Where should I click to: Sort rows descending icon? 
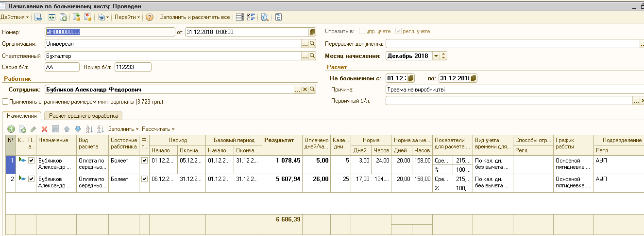pyautogui.click(x=101, y=129)
